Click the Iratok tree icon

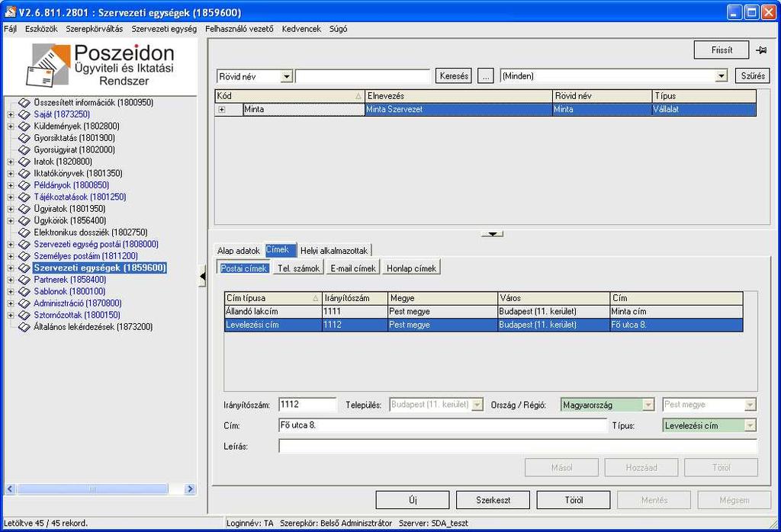(24, 162)
